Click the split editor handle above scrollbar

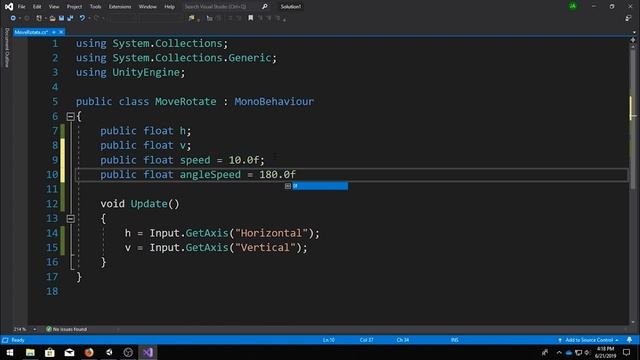click(633, 40)
